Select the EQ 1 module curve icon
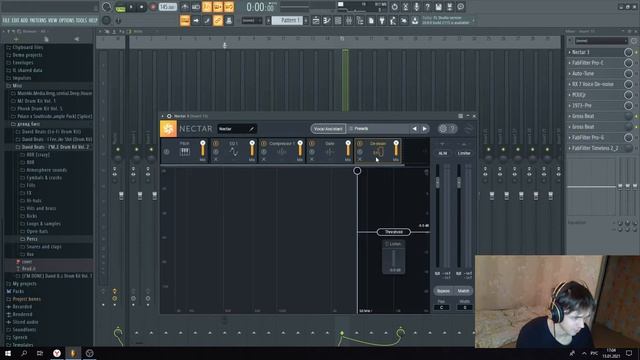This screenshot has width=640, height=360. point(233,152)
